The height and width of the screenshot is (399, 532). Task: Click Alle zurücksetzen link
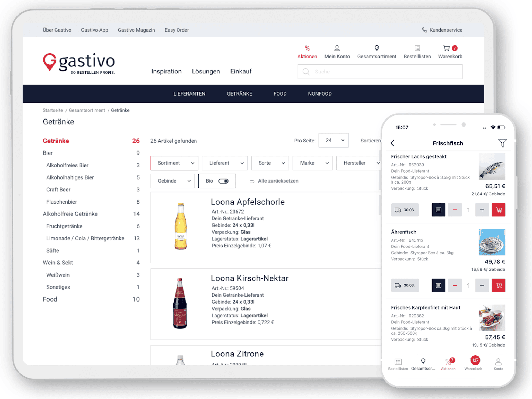[x=278, y=181]
